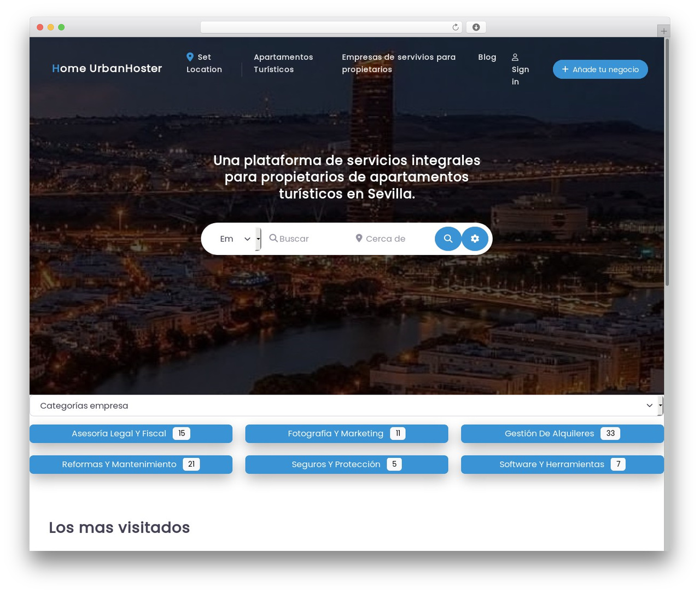Screen dimensions: 700x593
Task: Click the browser download icon
Action: tap(476, 27)
